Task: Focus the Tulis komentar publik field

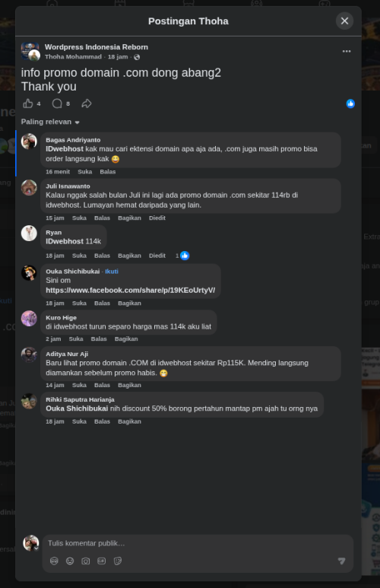Action: point(198,543)
